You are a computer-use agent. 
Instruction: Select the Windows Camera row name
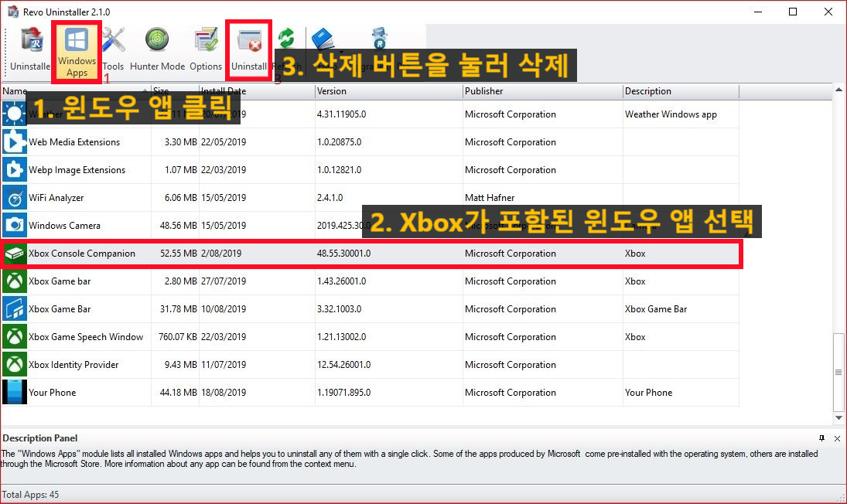tap(64, 225)
